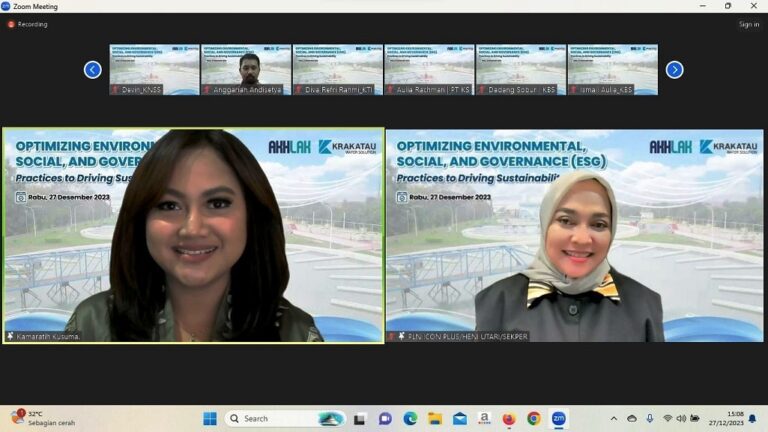Select Ismail Aulia_KBS thumbnail
768x432 pixels.
[613, 70]
